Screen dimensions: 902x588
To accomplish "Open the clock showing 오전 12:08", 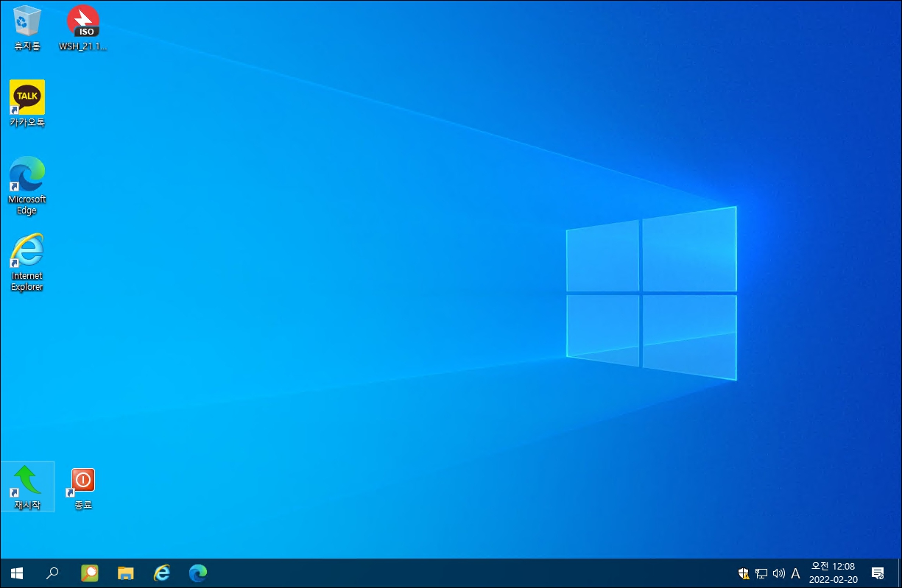I will 833,573.
